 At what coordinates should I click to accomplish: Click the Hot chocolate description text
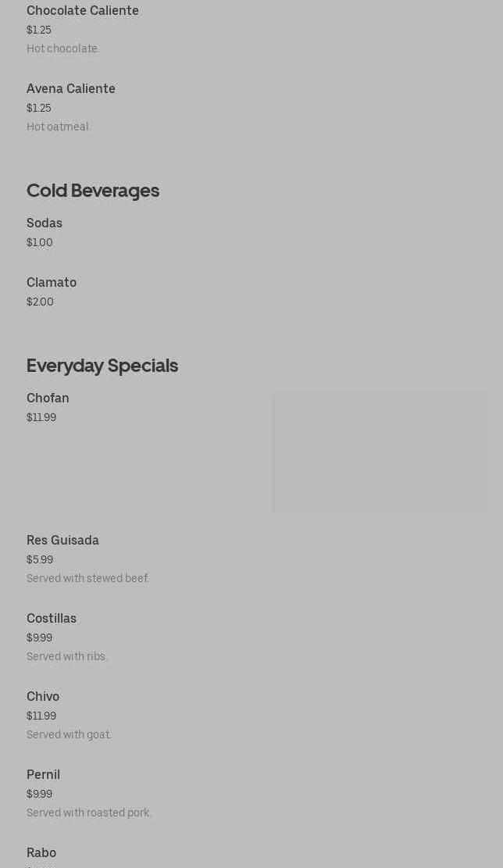[x=62, y=48]
